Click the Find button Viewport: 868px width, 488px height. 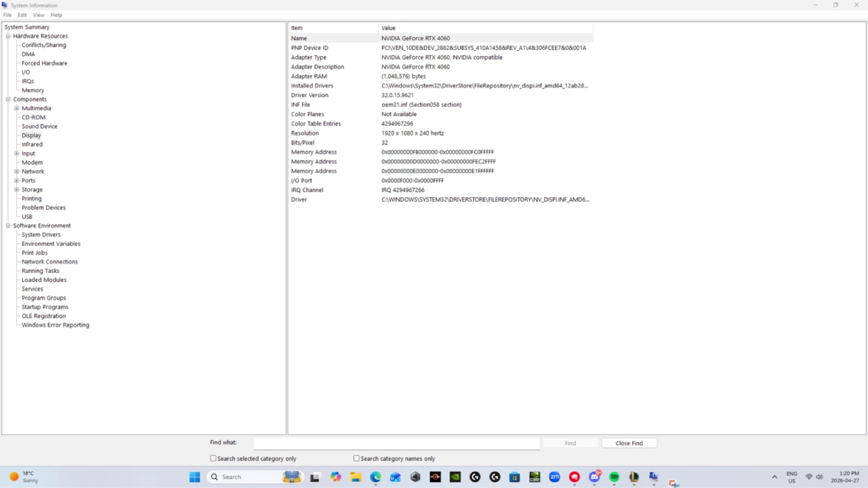(x=570, y=443)
